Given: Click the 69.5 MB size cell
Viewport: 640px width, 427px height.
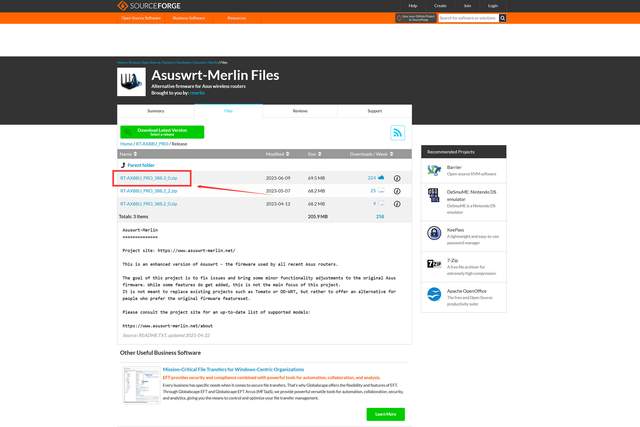Looking at the screenshot, I should [316, 178].
